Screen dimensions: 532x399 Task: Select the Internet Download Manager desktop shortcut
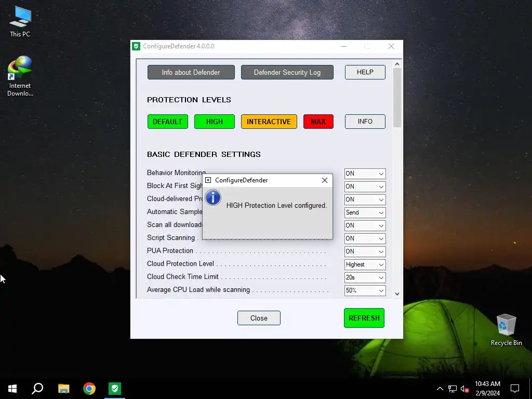point(20,76)
